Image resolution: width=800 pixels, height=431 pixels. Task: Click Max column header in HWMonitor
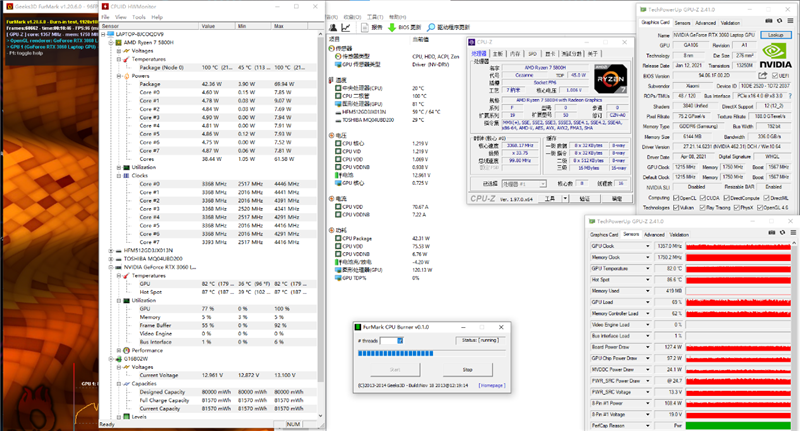tap(290, 26)
